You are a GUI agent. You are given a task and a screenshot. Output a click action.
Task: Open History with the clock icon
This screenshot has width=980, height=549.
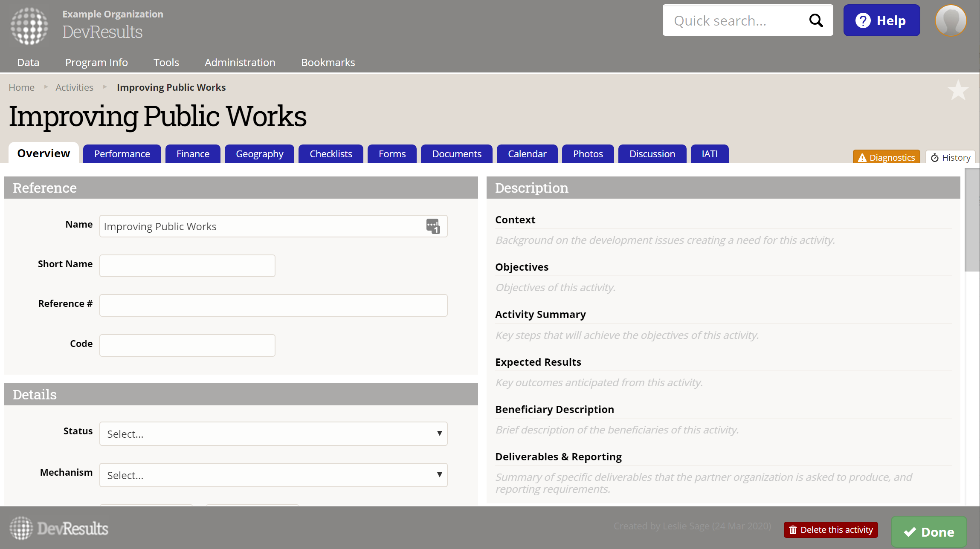(951, 157)
